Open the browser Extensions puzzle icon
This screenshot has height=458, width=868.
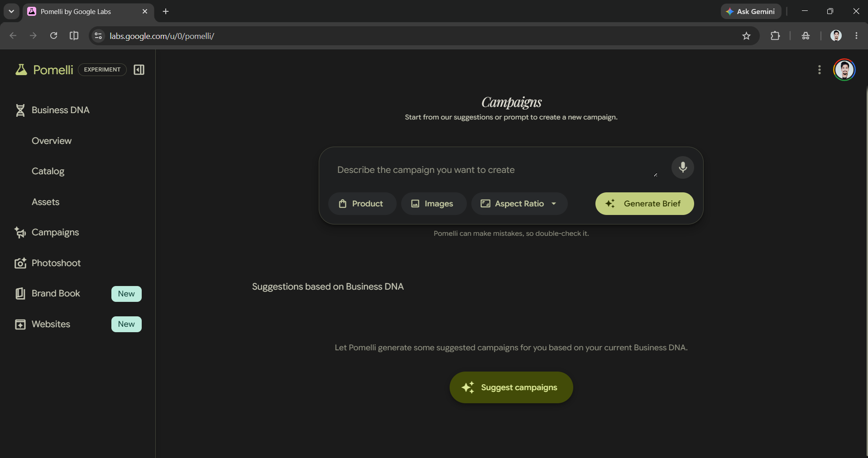(775, 36)
